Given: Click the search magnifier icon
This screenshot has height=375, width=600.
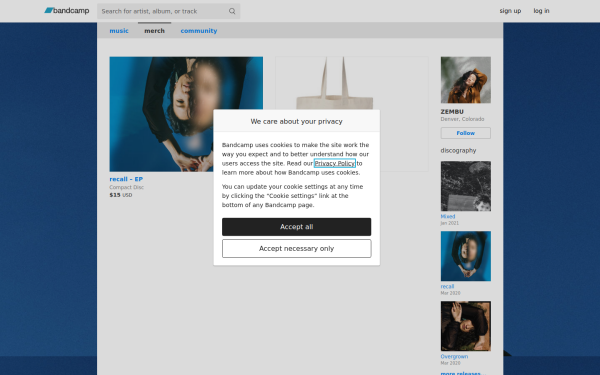Looking at the screenshot, I should [232, 11].
